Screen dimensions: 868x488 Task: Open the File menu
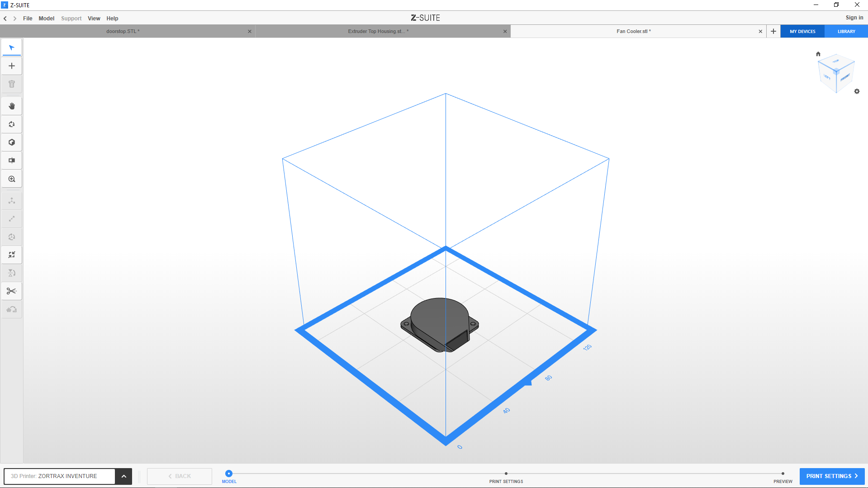(x=28, y=19)
